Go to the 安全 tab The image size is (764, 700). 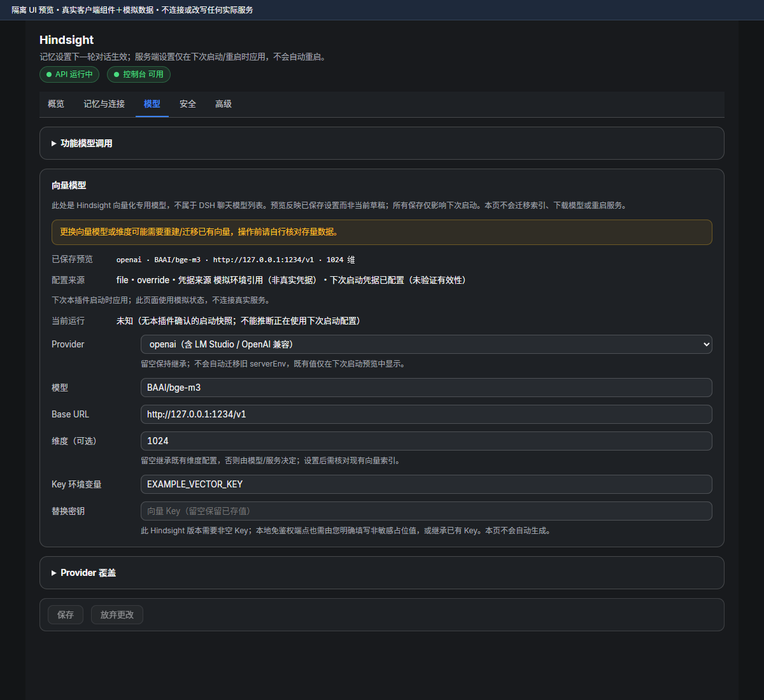coord(188,104)
